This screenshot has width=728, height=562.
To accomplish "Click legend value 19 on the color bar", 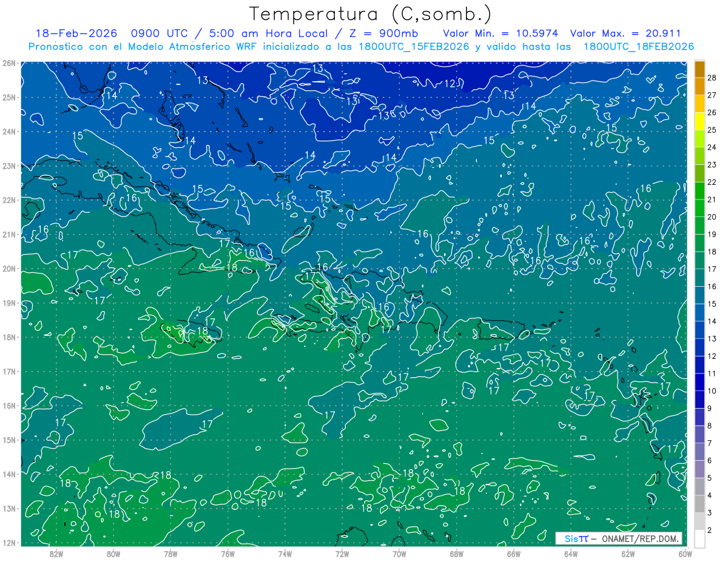I will (x=712, y=234).
